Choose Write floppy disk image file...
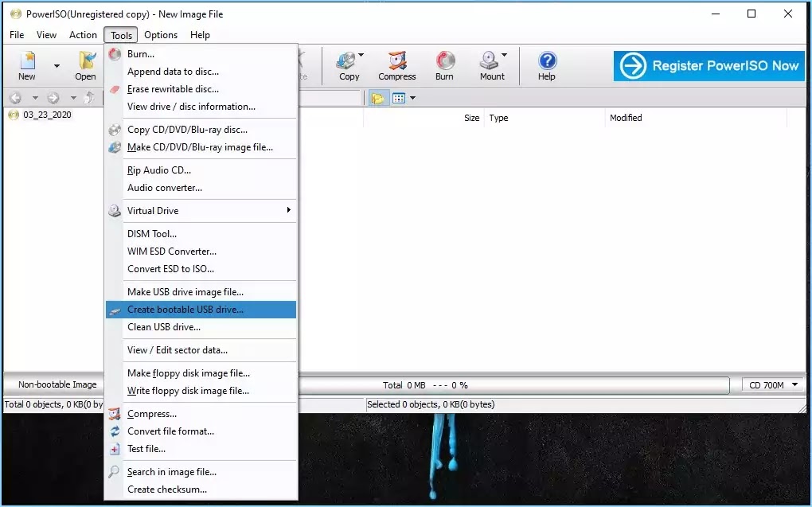 201,391
